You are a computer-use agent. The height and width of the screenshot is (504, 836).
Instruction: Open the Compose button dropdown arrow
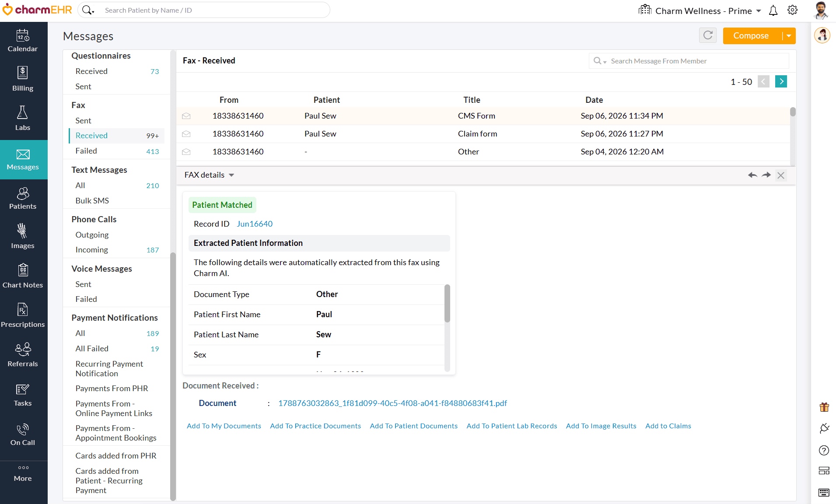click(x=789, y=36)
